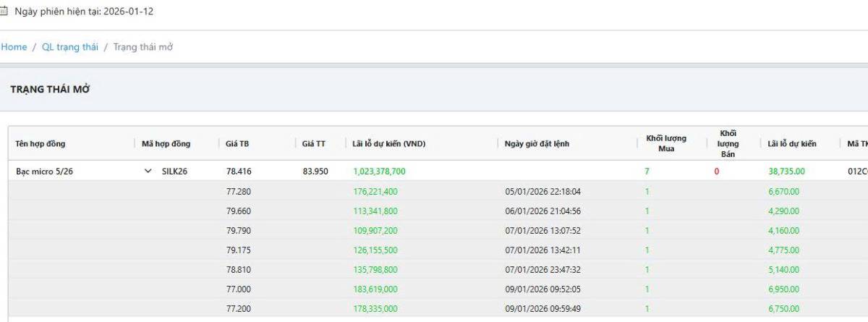Select the order placed 05/01/2026 22:18:04
This screenshot has width=868, height=322.
tap(542, 192)
